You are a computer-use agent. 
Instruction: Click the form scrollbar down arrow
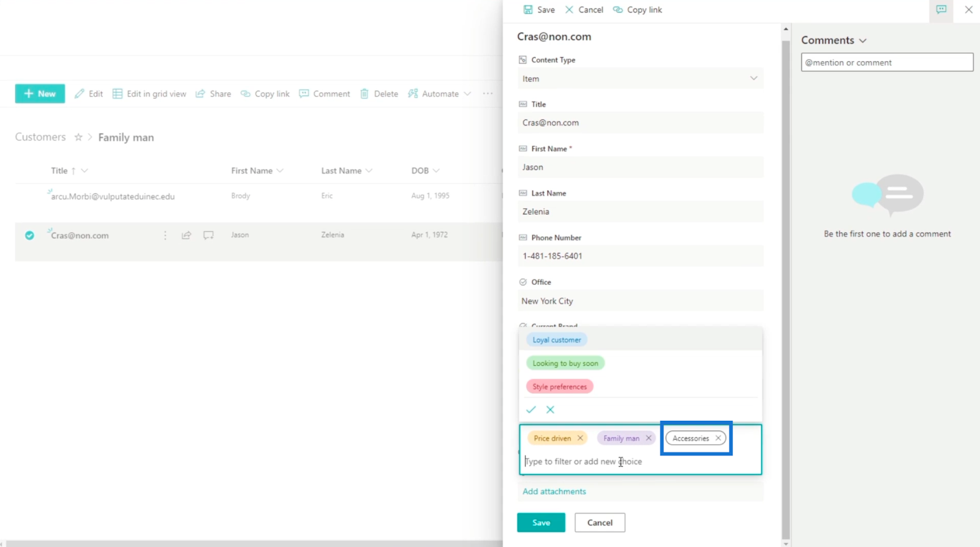tap(786, 543)
